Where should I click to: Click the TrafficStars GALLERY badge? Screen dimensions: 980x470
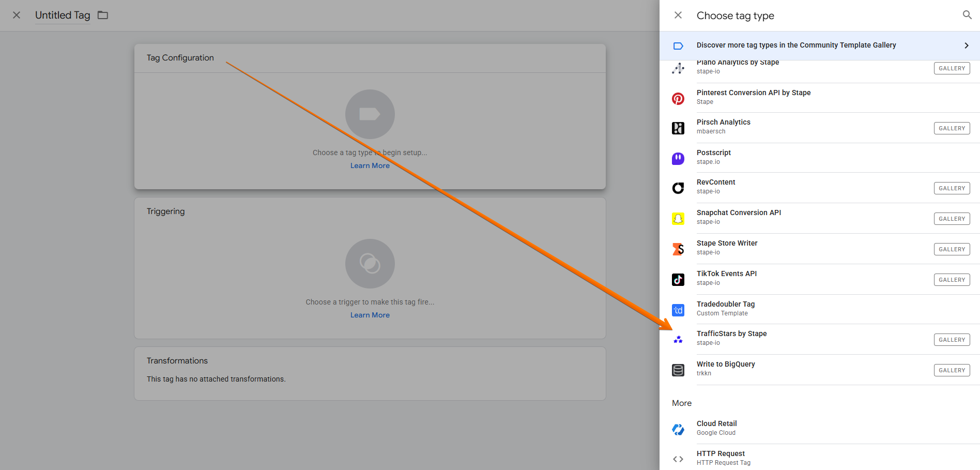[x=952, y=340]
